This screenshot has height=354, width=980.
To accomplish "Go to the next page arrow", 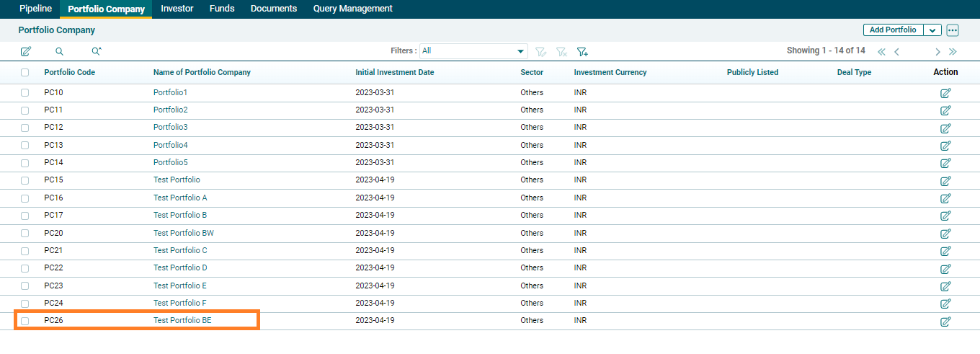I will (x=937, y=51).
